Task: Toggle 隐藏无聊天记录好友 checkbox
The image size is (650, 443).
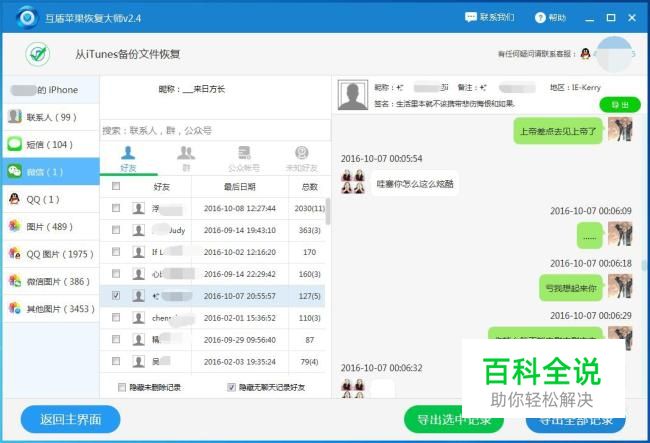Action: tap(231, 387)
